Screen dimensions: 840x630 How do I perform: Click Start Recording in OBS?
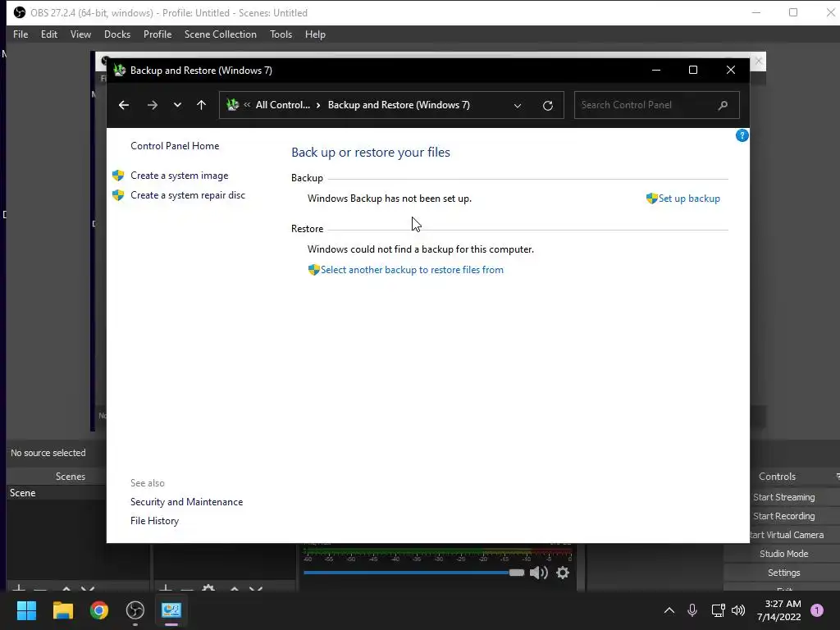pyautogui.click(x=783, y=516)
